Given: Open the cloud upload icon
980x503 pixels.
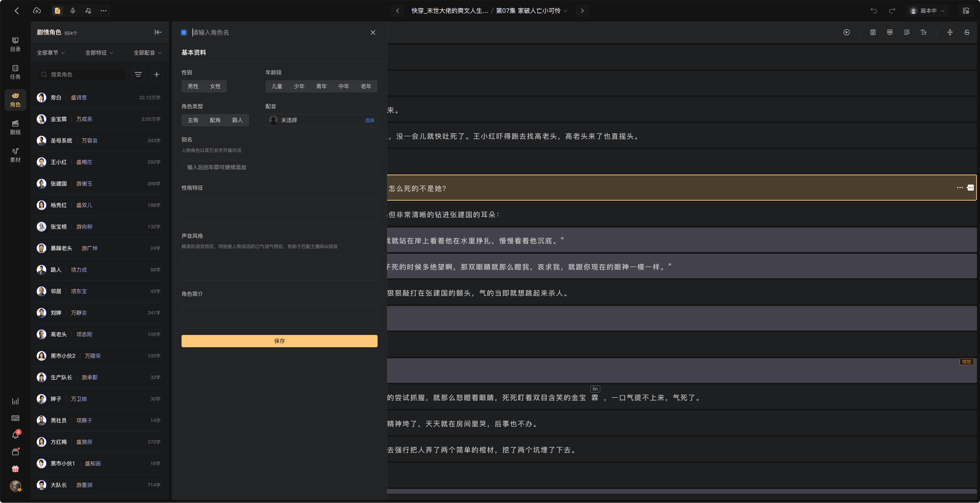Looking at the screenshot, I should 37,11.
